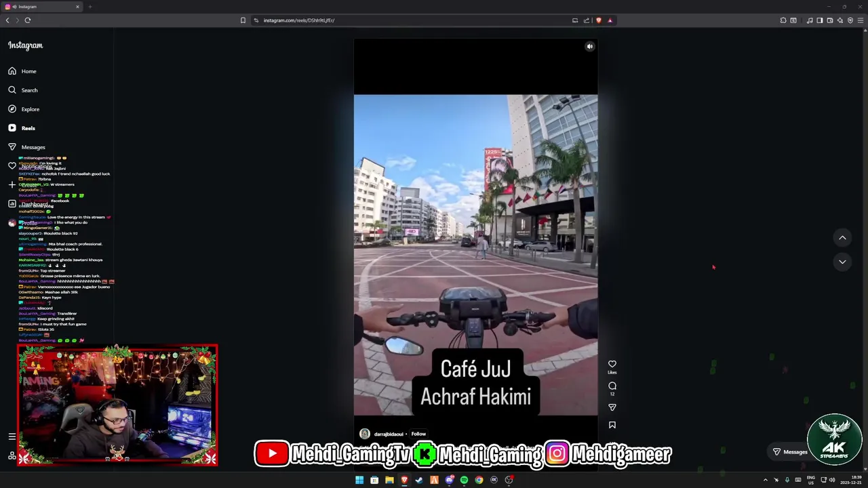Click the Instagram logo wordmark

[25, 45]
